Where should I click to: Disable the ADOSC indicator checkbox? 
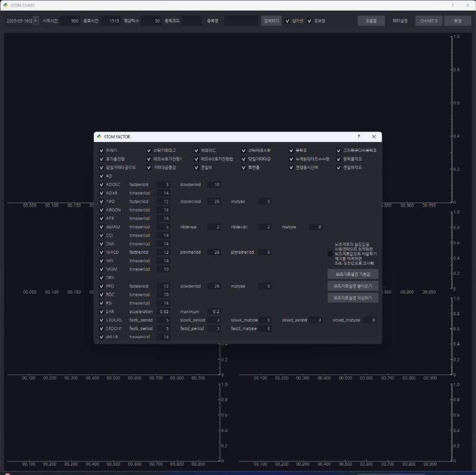(x=101, y=184)
